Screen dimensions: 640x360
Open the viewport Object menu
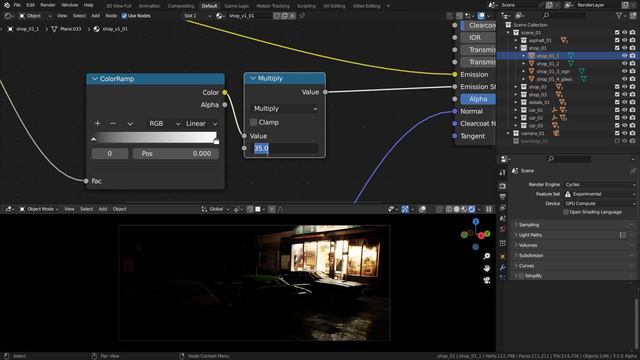[120, 209]
